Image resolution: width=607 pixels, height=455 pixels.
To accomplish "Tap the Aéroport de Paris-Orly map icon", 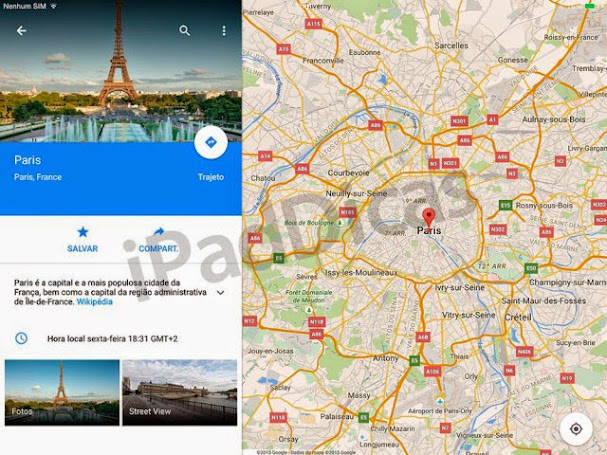I will [x=440, y=401].
